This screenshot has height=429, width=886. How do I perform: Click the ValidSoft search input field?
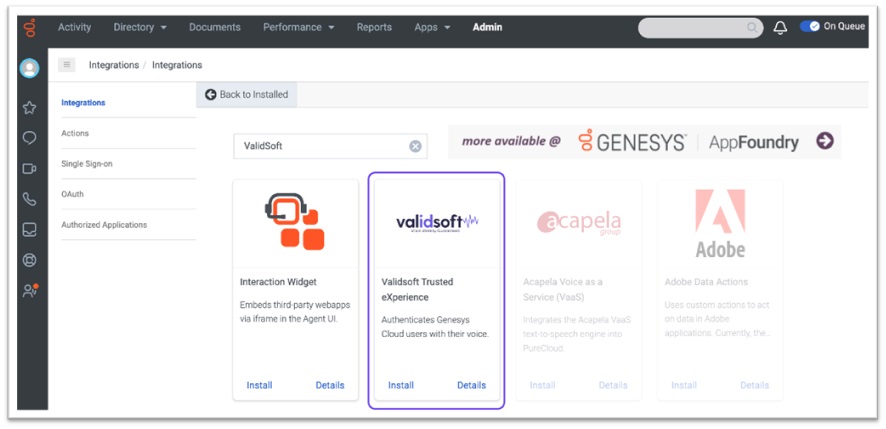pos(320,146)
